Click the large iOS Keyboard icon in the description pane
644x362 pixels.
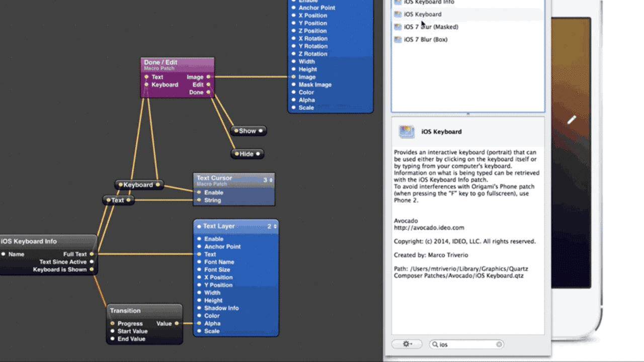click(x=407, y=132)
